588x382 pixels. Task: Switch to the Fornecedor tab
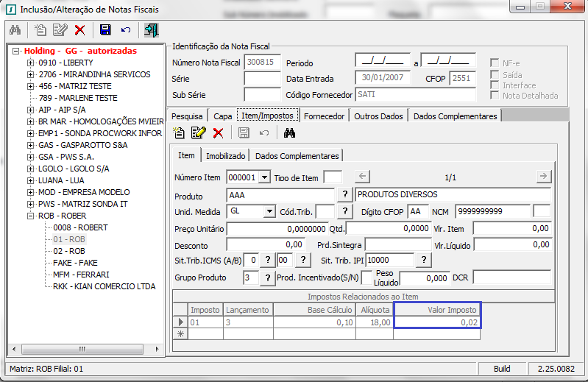pos(324,116)
